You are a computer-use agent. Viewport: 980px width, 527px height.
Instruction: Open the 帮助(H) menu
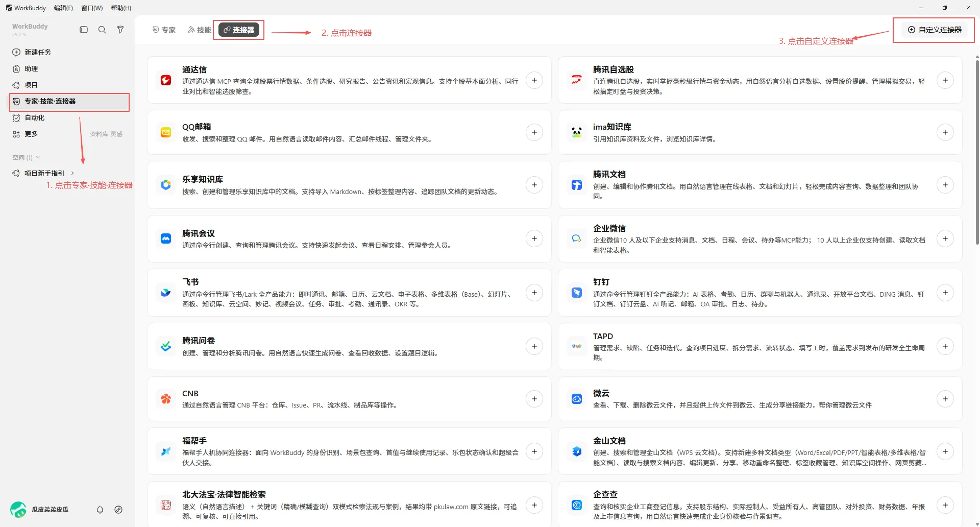coord(121,8)
